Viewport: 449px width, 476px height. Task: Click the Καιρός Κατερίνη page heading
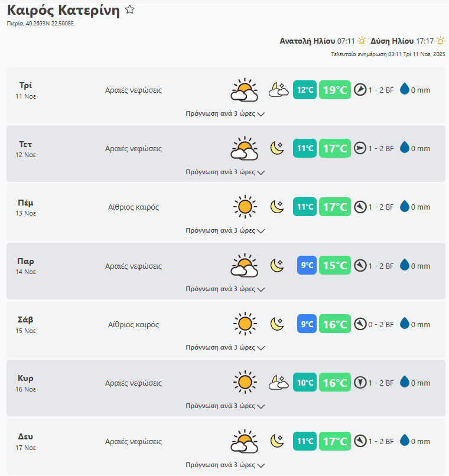63,11
